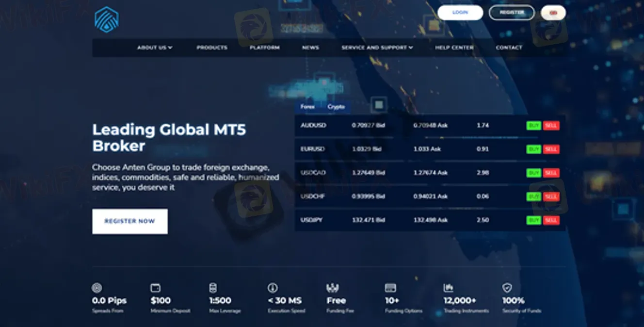This screenshot has height=327, width=644.
Task: Select the USDCAD pair name
Action: click(313, 173)
